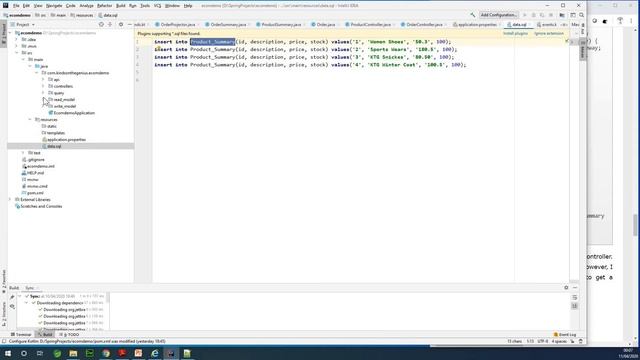The width and height of the screenshot is (640, 360).
Task: Collapse the econdemo root folder
Action: click(x=11, y=33)
